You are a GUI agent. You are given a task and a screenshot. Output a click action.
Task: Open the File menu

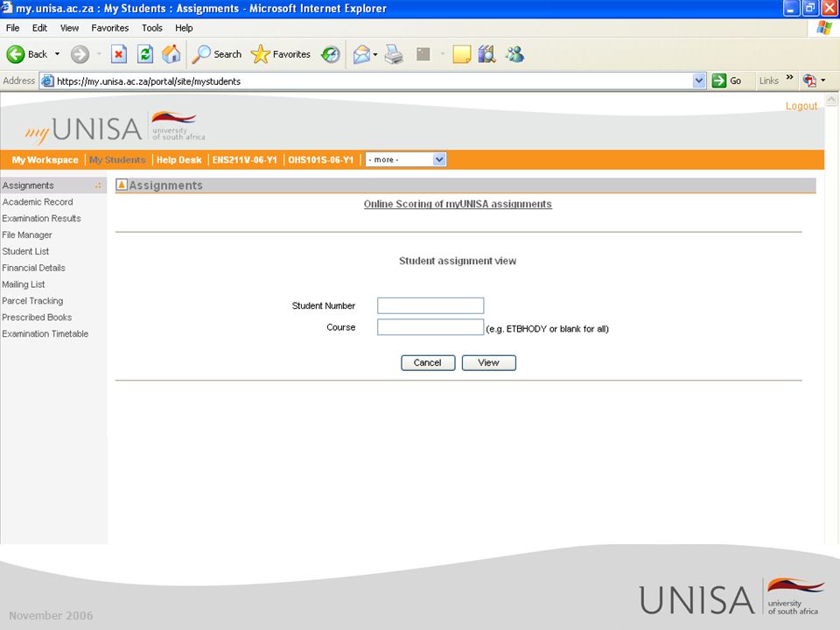(13, 28)
